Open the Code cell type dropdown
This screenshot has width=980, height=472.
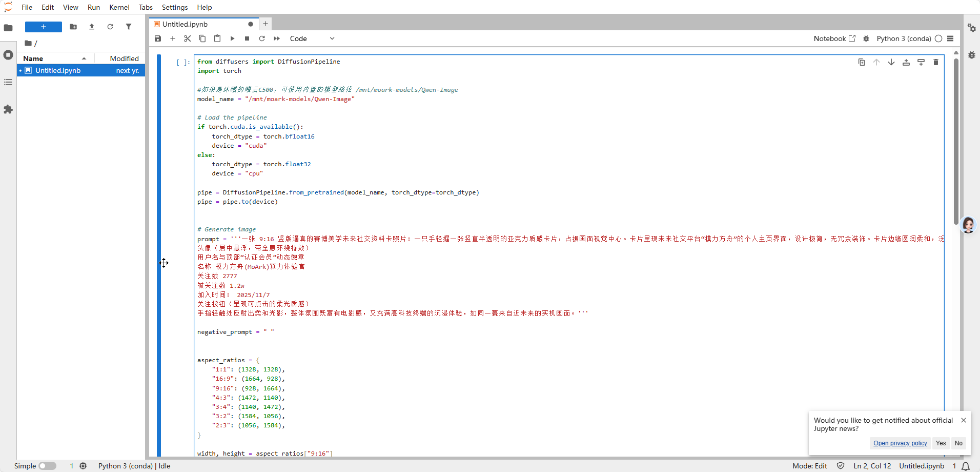click(x=312, y=38)
